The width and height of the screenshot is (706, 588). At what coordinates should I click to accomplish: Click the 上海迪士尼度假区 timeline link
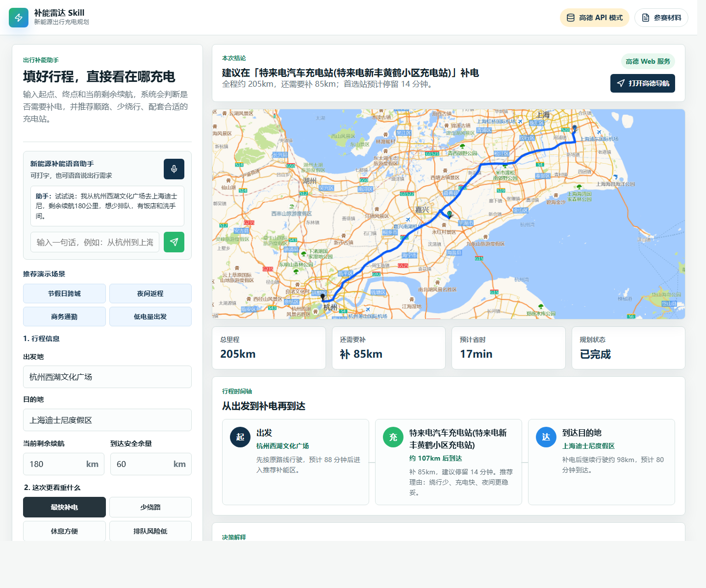pos(588,446)
